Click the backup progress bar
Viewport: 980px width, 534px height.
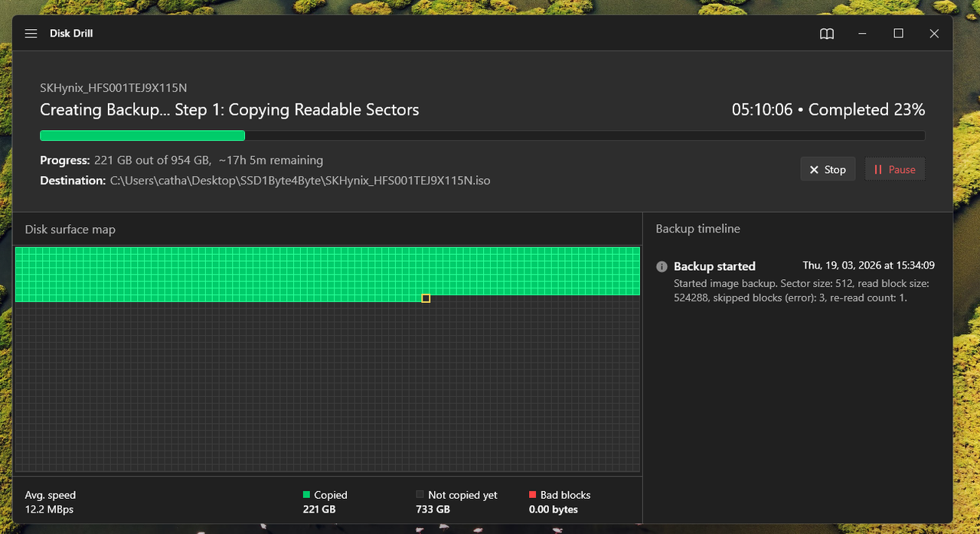[x=482, y=135]
